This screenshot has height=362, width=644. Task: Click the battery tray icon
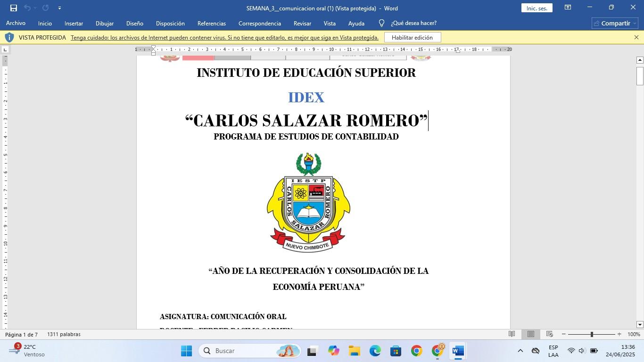click(594, 351)
